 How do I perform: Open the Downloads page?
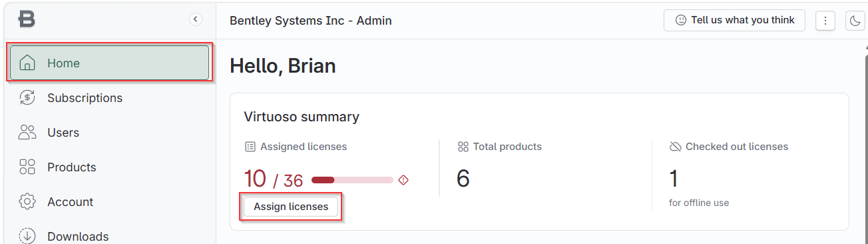point(110,236)
